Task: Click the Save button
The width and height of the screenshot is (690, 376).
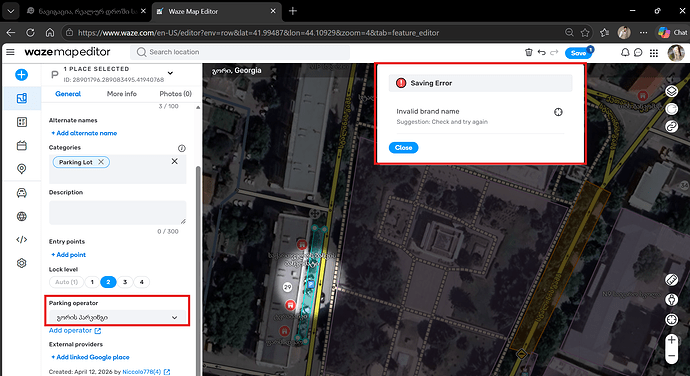Action: point(578,53)
